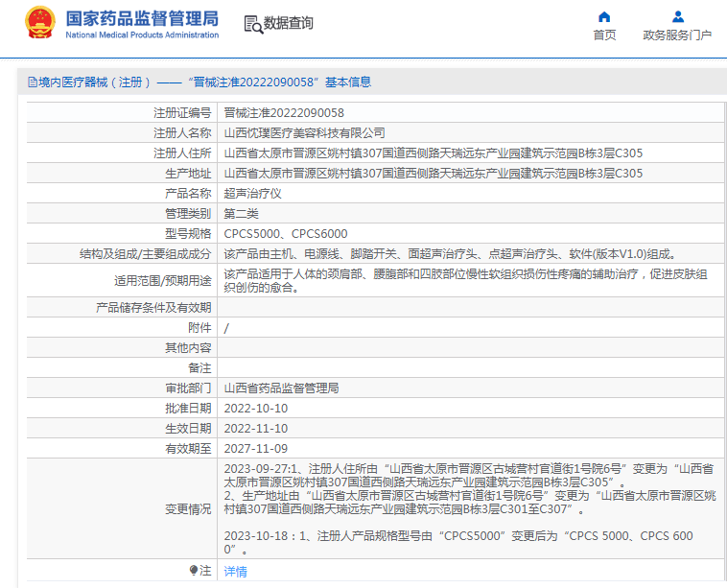The width and height of the screenshot is (727, 588).
Task: Go to 首页 link
Action: pos(604,35)
